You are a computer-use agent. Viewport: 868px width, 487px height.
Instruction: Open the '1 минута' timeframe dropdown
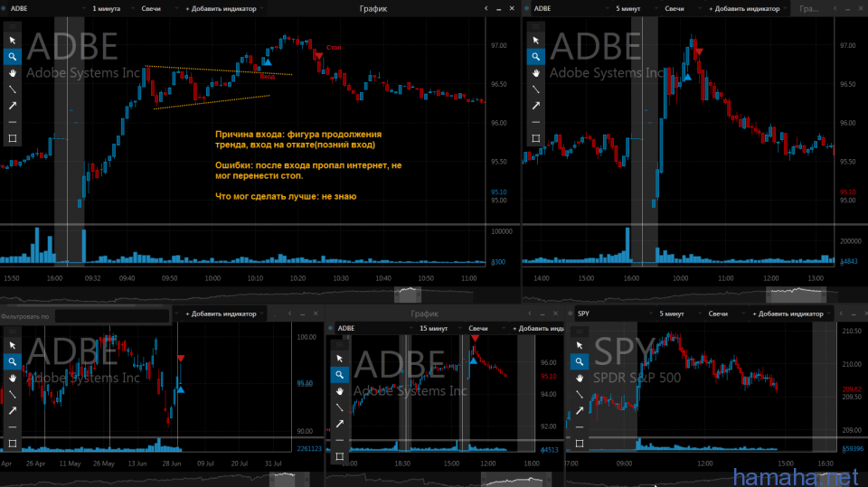(x=111, y=8)
